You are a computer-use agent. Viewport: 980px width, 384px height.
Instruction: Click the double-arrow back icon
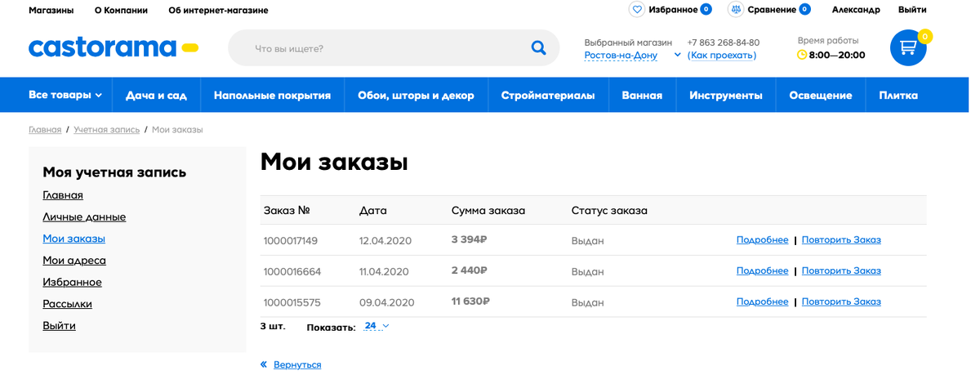click(x=264, y=364)
